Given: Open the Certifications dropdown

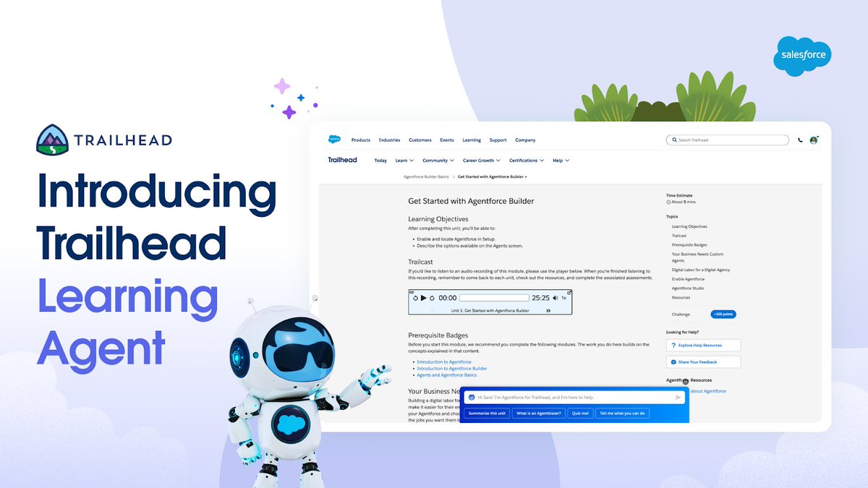Looking at the screenshot, I should [x=525, y=160].
